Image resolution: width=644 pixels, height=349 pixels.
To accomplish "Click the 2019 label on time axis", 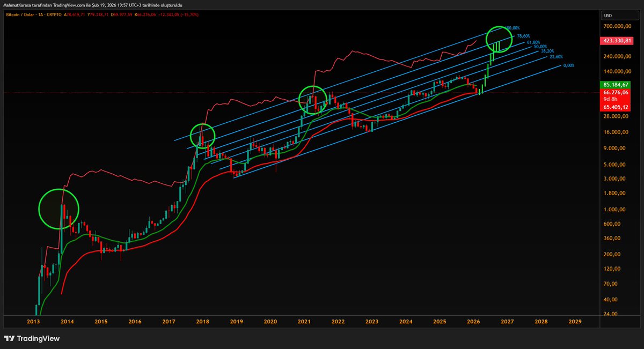I will tap(237, 322).
